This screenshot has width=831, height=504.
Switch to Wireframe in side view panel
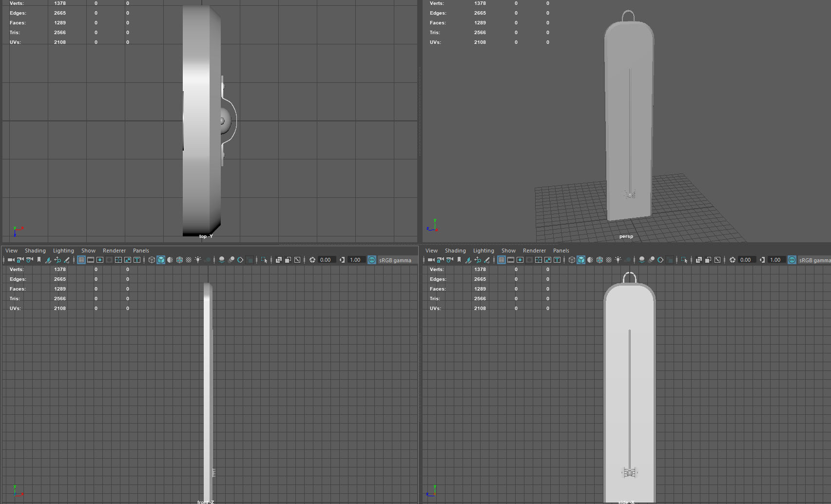point(572,260)
